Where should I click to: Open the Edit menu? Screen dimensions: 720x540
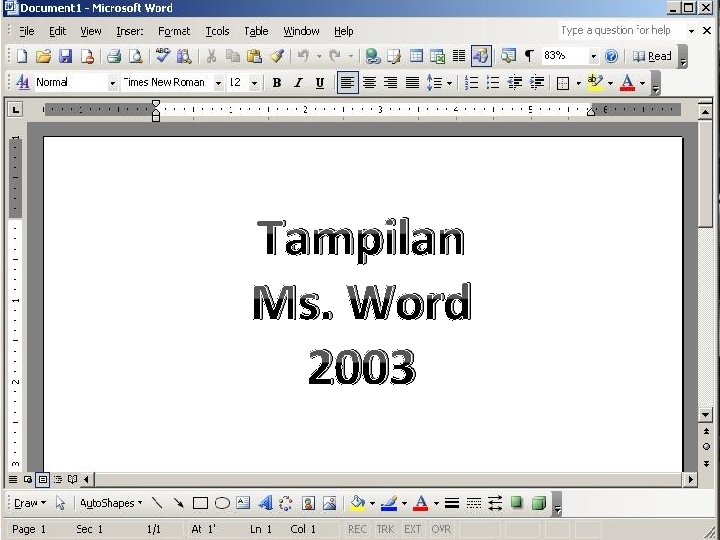pos(57,31)
